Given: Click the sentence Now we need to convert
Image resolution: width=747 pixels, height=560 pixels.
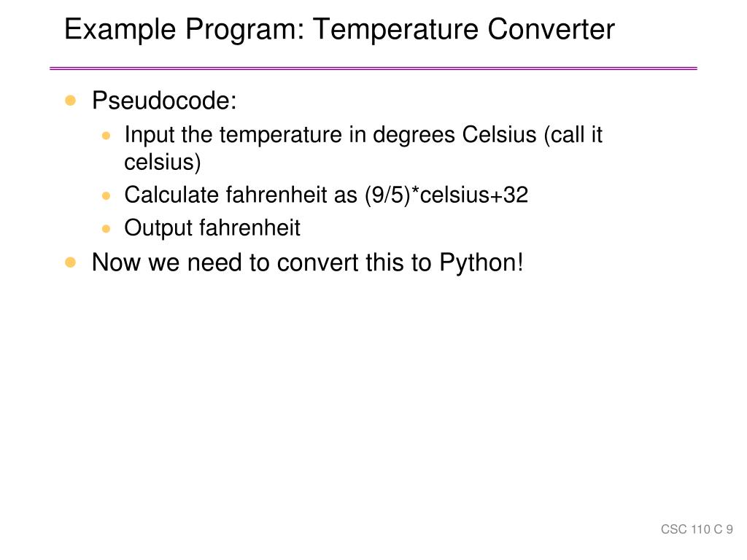Looking at the screenshot, I should coord(308,262).
